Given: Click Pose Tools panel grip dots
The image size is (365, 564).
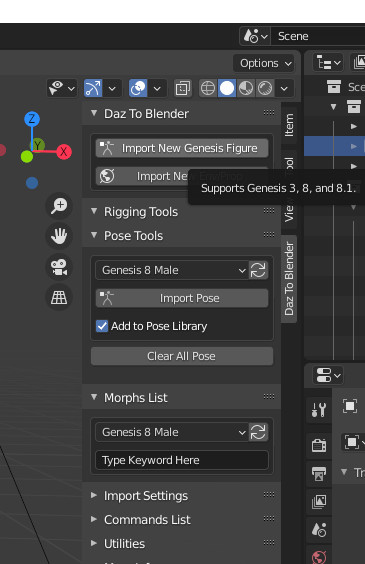Looking at the screenshot, I should tap(269, 235).
